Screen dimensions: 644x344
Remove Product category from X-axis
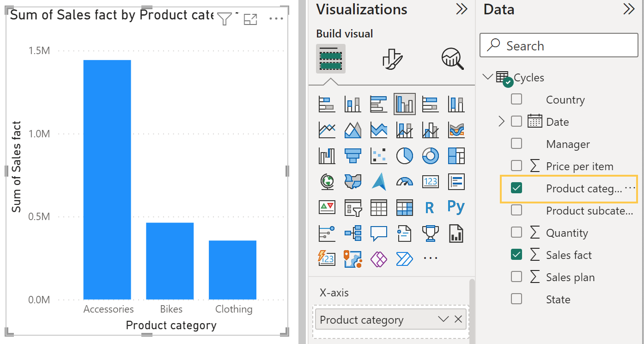(x=458, y=319)
